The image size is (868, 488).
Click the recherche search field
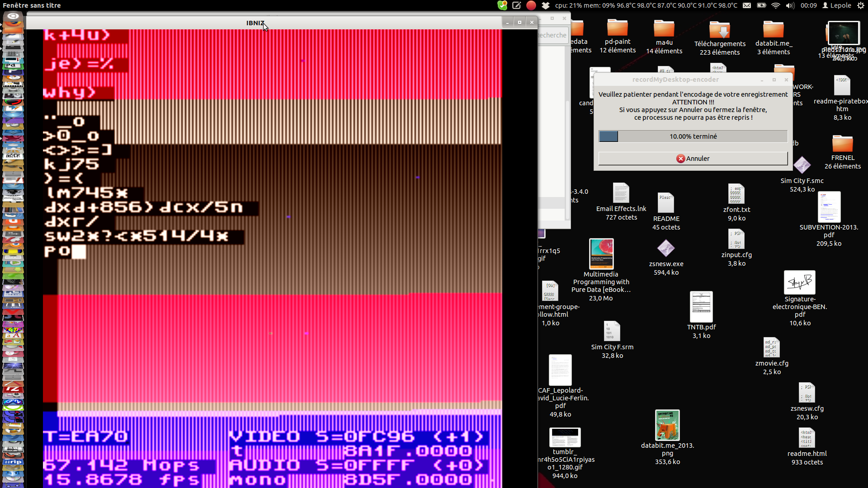552,35
